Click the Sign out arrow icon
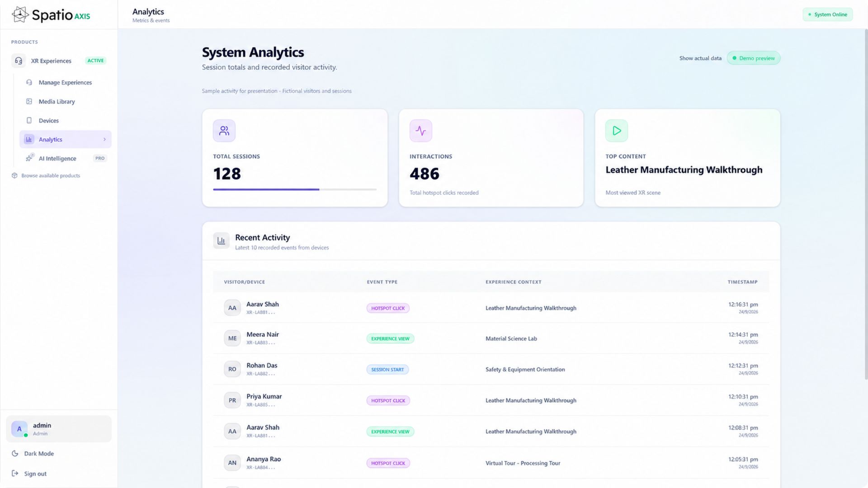The height and width of the screenshot is (488, 868). 15,473
